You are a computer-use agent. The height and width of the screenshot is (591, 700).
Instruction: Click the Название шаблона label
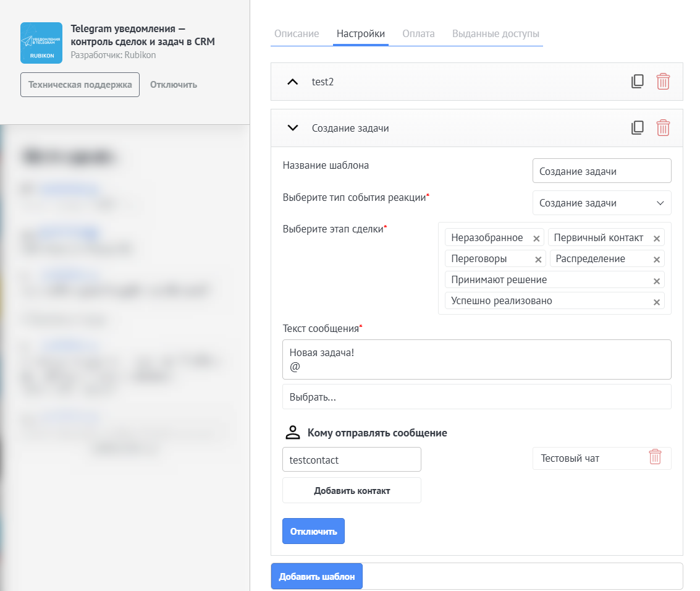326,165
